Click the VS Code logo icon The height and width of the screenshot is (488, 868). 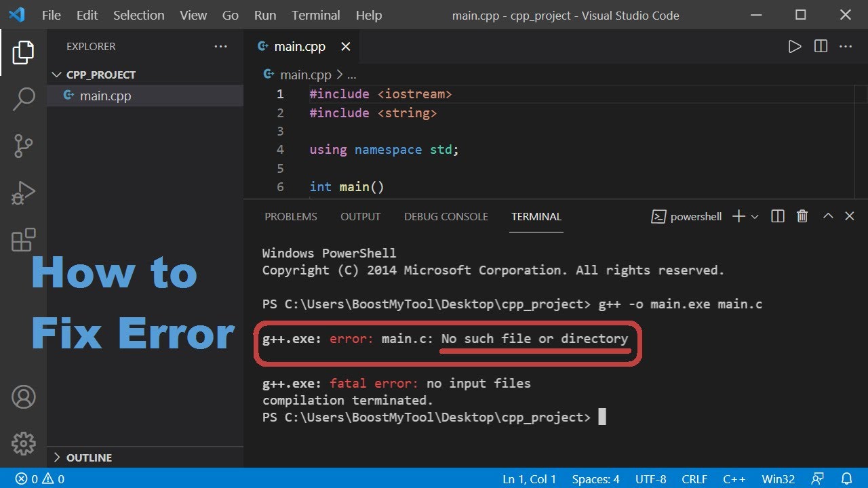[16, 15]
